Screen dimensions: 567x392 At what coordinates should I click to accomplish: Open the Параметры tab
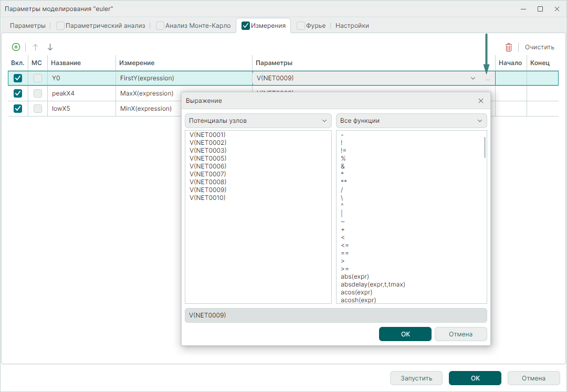tap(28, 26)
